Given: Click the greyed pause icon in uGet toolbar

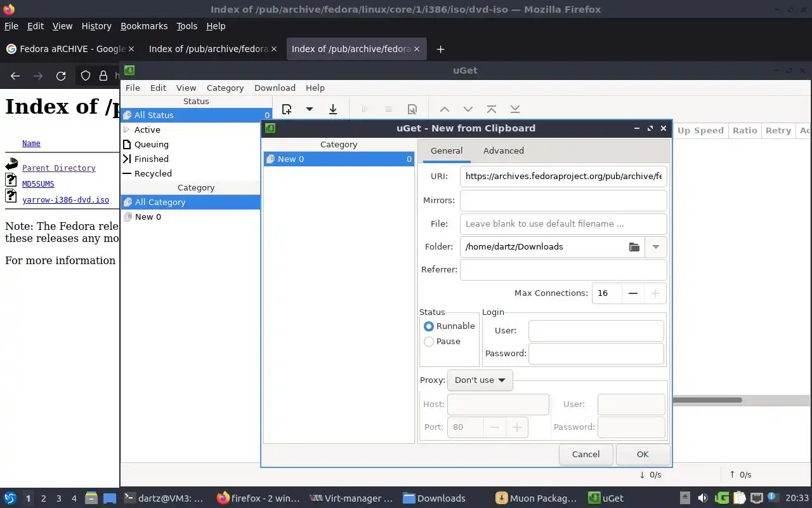Looking at the screenshot, I should [x=388, y=109].
